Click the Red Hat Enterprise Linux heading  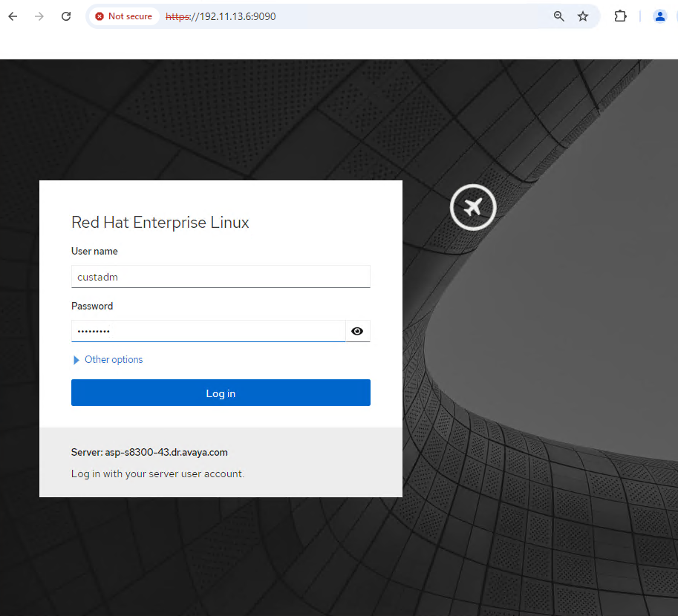pyautogui.click(x=160, y=223)
